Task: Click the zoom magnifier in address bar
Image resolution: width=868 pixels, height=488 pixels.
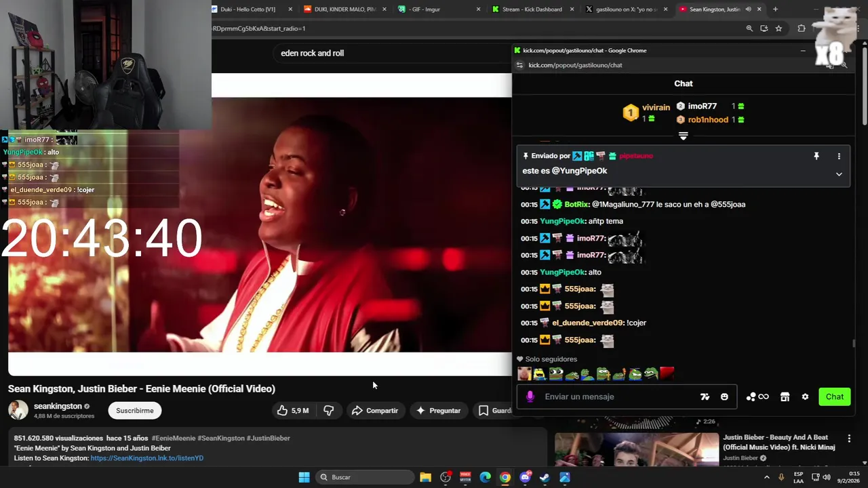Action: click(749, 28)
